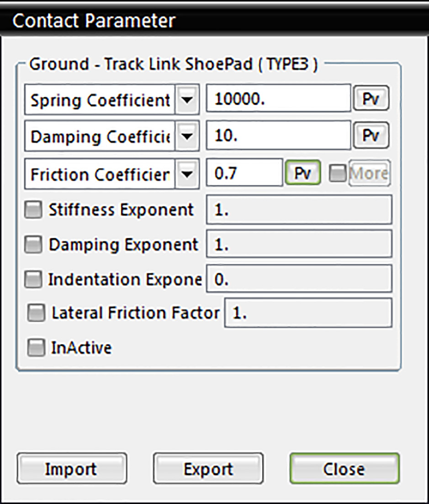Click the friction coefficient field showing 0.7
429x504 pixels.
(x=244, y=173)
